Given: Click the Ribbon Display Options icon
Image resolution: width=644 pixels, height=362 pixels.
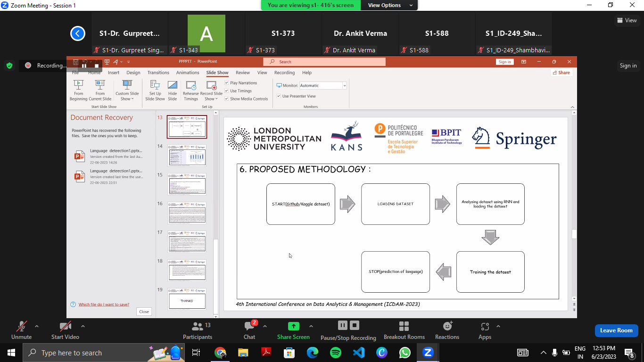Looking at the screenshot, I should click(523, 62).
